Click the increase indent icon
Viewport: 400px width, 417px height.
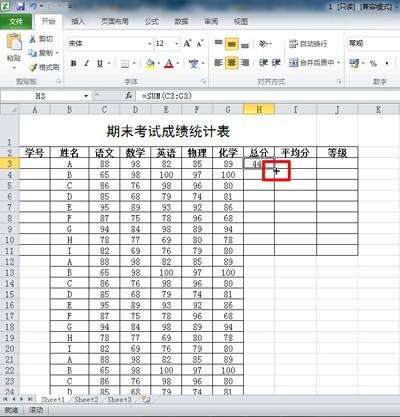coord(276,63)
